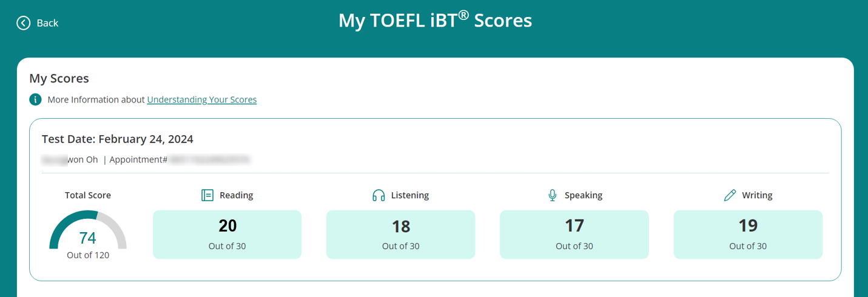Screen dimensions: 868x297
Task: Click the Back arrow icon
Action: click(x=23, y=23)
